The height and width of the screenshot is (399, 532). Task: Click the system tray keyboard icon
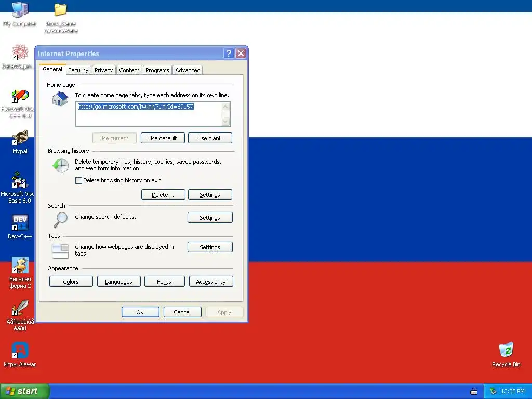pyautogui.click(x=474, y=392)
